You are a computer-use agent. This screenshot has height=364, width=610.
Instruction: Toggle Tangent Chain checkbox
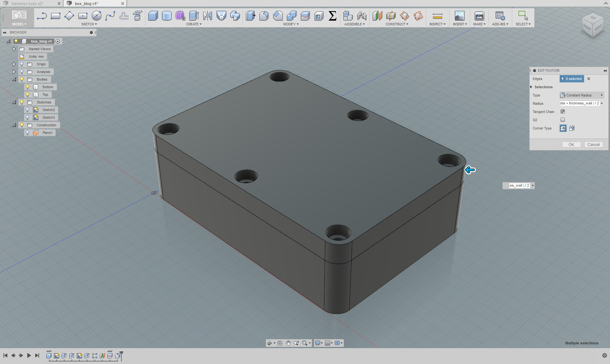pyautogui.click(x=563, y=112)
